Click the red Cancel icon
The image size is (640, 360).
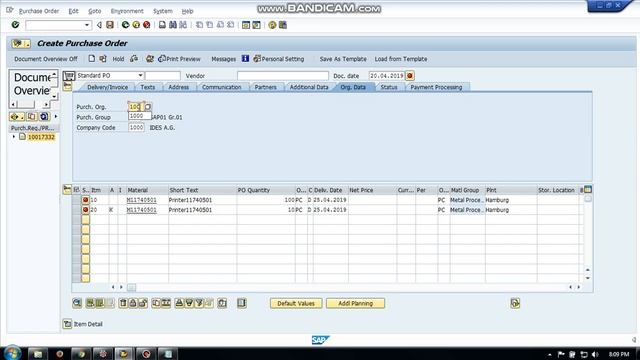pos(147,25)
